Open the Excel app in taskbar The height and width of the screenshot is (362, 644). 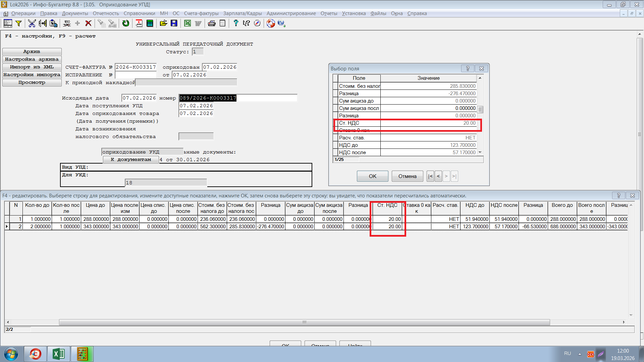click(x=59, y=354)
